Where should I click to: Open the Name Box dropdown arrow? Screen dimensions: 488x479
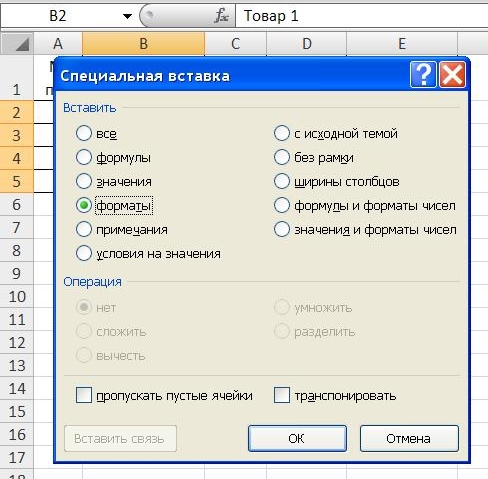(x=127, y=16)
